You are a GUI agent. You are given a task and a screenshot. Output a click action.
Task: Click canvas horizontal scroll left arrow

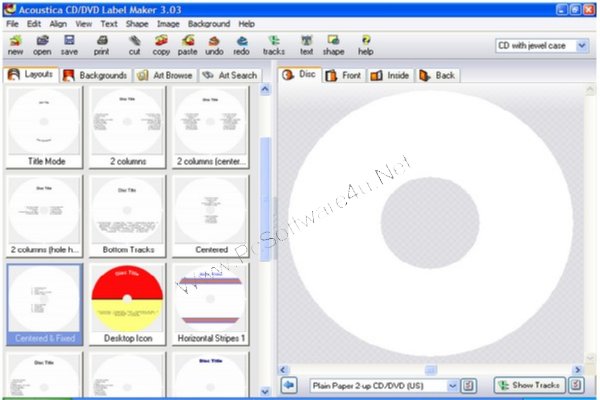coord(283,370)
